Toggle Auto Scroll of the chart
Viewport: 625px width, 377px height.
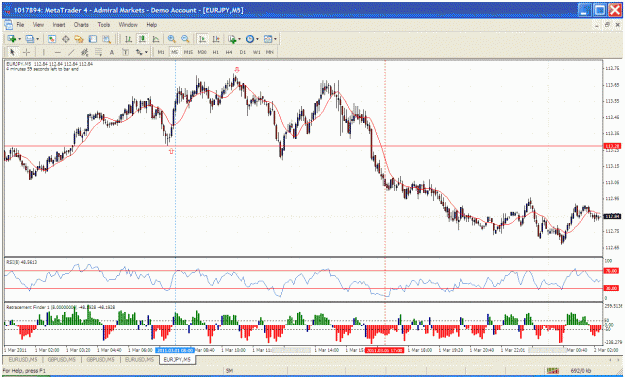202,39
